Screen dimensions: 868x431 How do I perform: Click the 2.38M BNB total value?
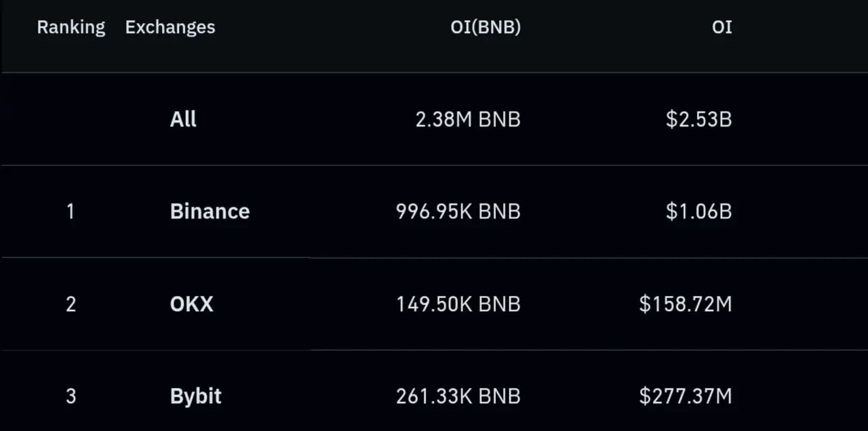click(x=468, y=119)
